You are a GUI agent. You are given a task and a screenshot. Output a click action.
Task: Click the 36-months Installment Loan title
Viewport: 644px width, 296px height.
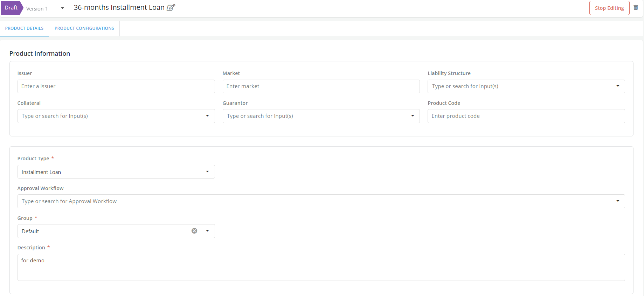[x=119, y=7]
